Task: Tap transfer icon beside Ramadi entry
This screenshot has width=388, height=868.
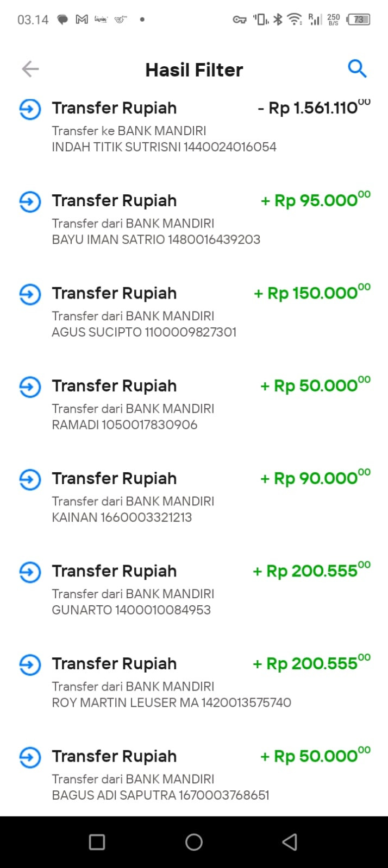Action: pos(30,387)
